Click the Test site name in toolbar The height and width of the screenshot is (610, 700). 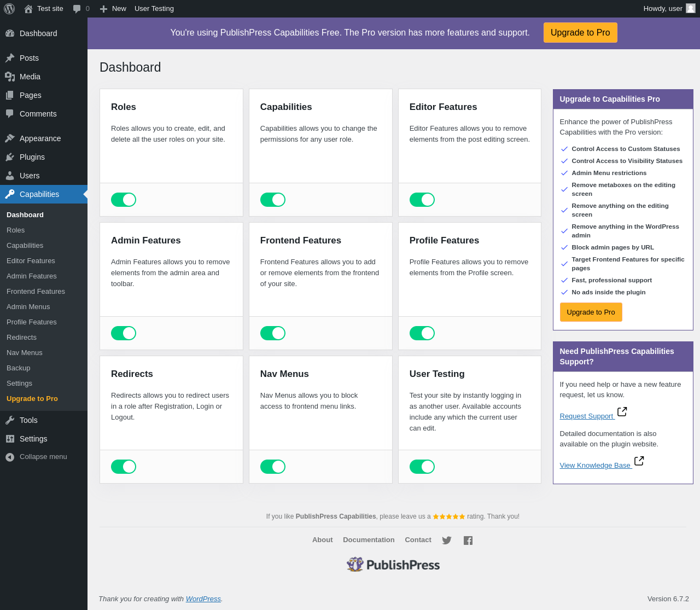pyautogui.click(x=50, y=9)
